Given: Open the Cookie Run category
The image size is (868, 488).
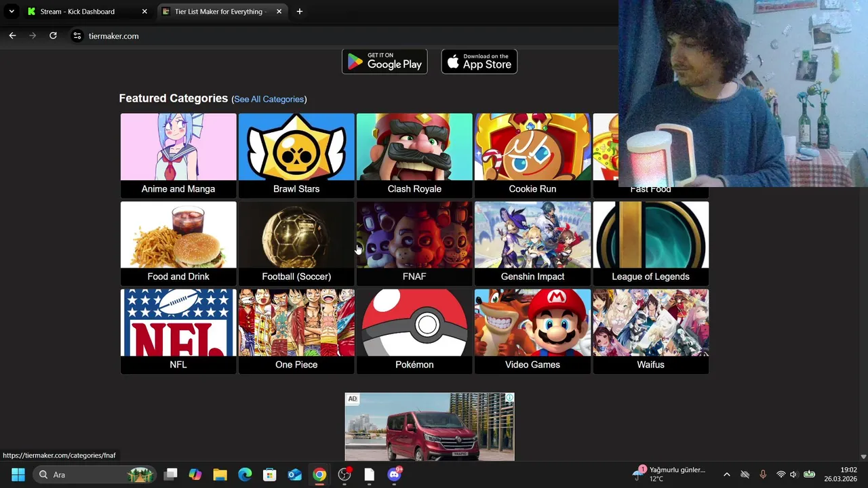Looking at the screenshot, I should point(532,155).
